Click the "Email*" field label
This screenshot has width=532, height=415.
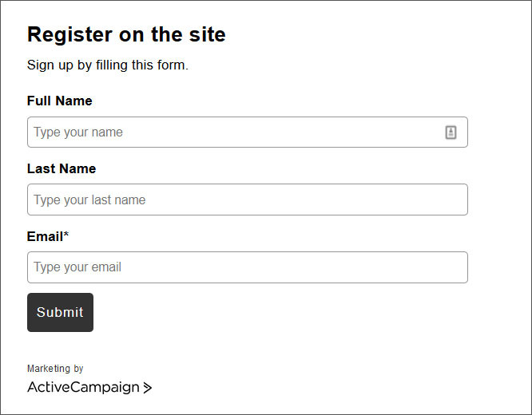pos(48,236)
